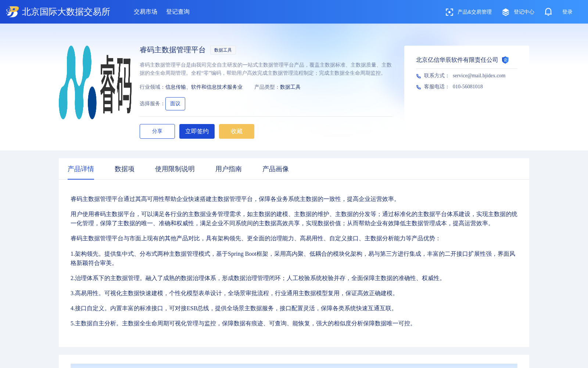This screenshot has height=368, width=588.
Task: Switch to the 数据项 tab
Action: click(x=125, y=169)
